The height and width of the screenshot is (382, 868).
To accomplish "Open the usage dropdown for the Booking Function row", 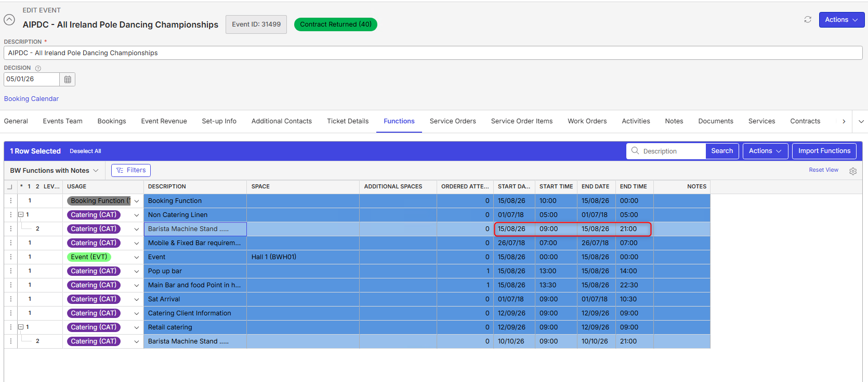I will click(137, 201).
